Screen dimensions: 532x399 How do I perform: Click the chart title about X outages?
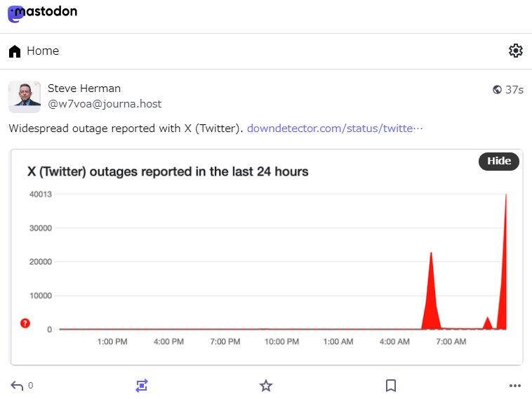coord(168,171)
